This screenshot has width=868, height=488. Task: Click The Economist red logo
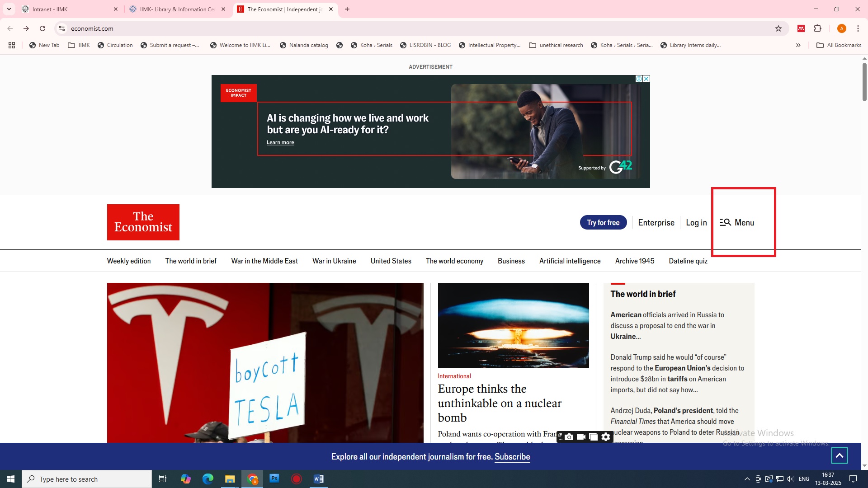(143, 222)
